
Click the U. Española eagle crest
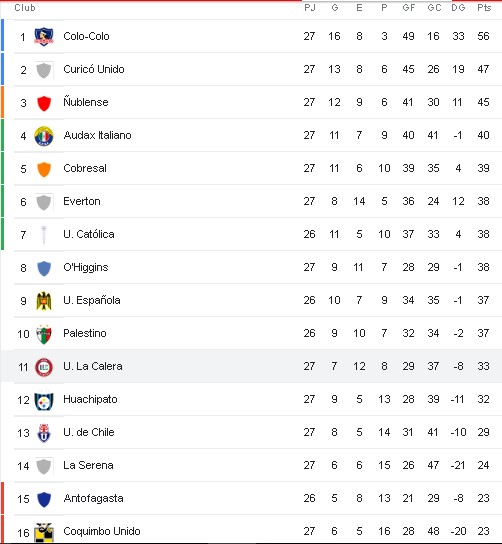[44, 300]
